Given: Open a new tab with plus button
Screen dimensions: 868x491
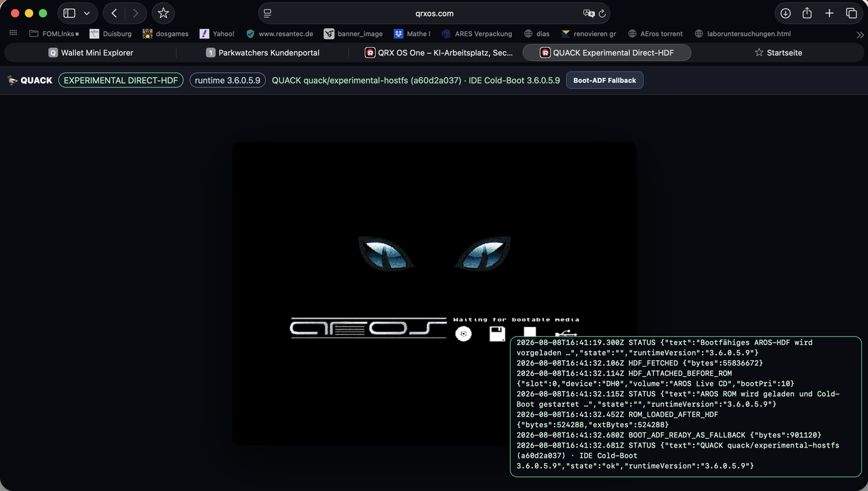Looking at the screenshot, I should click(829, 13).
